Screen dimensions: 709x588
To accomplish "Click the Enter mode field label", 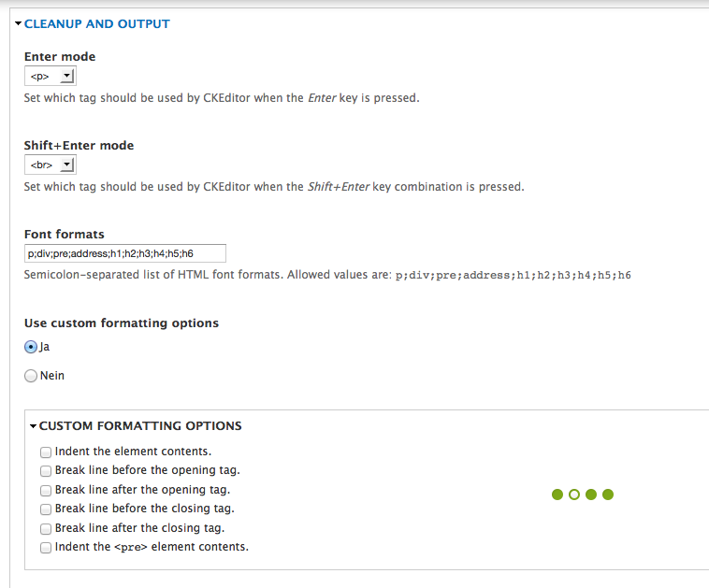I will click(59, 56).
